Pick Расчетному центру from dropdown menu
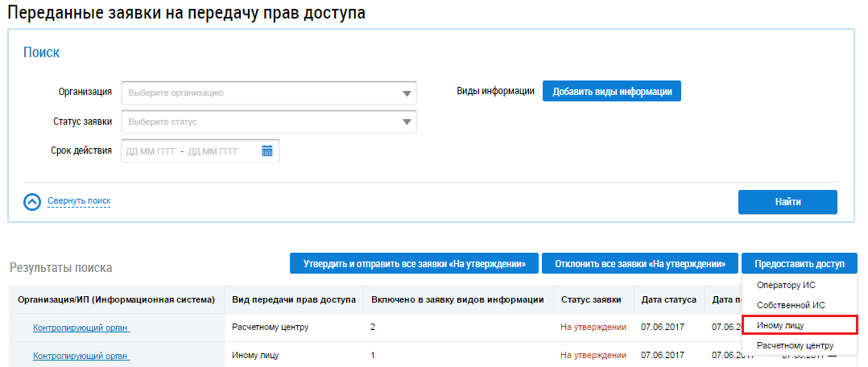 796,345
